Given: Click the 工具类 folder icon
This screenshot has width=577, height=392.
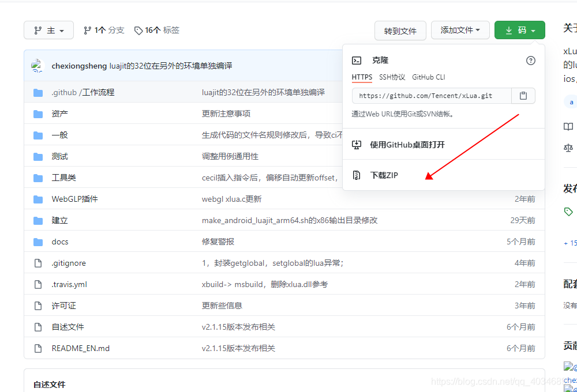Looking at the screenshot, I should 38,178.
